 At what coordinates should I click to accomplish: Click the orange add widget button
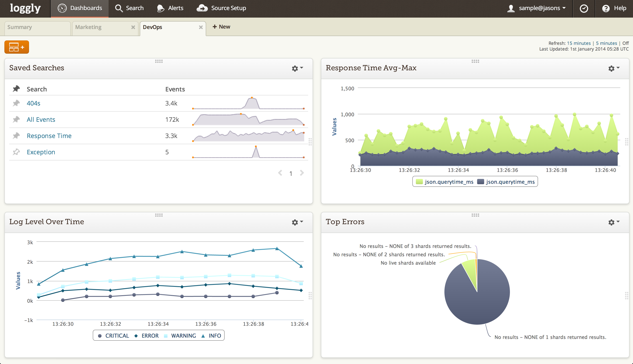click(17, 47)
